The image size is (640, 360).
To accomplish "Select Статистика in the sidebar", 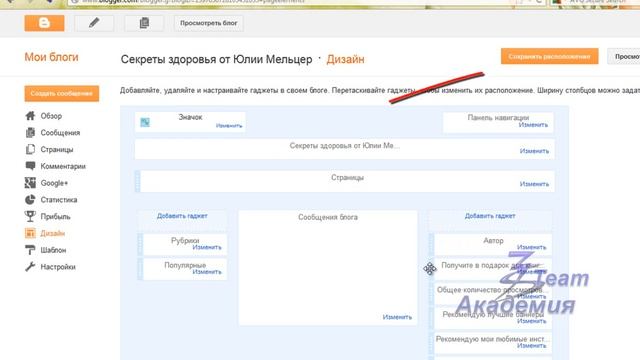I will 59,200.
